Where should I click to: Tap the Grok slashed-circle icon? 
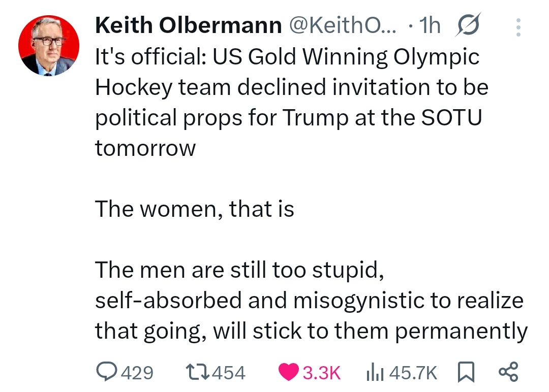[466, 25]
